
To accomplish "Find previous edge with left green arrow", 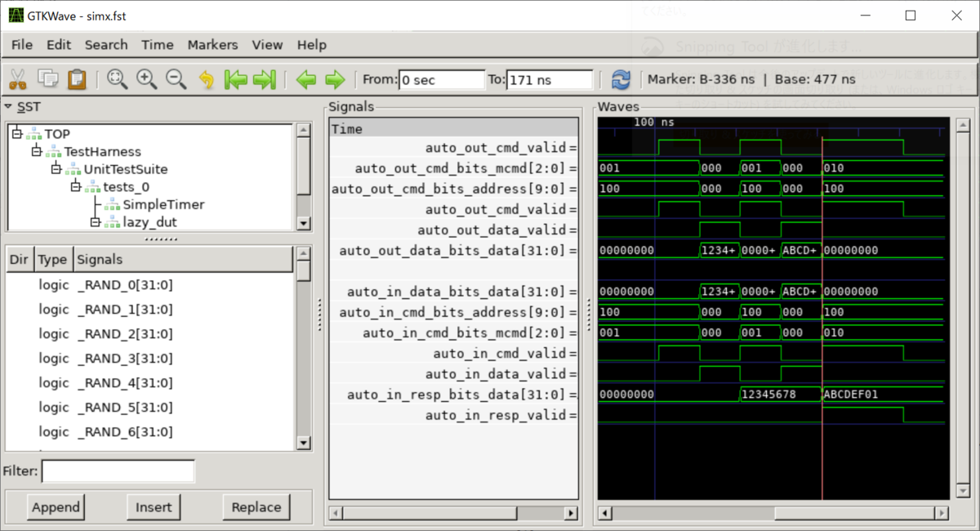I will click(306, 79).
